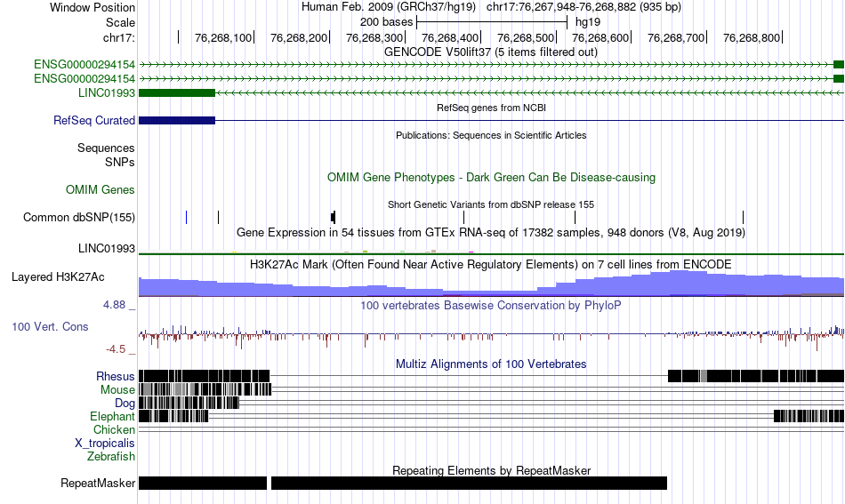Select the first ENSG00000294154 transcript label

point(84,65)
